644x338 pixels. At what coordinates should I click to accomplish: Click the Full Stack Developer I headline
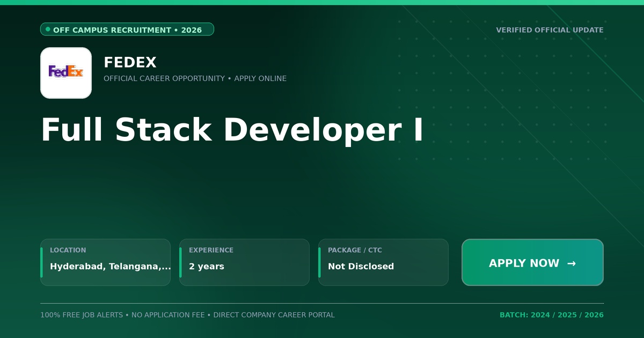tap(232, 130)
